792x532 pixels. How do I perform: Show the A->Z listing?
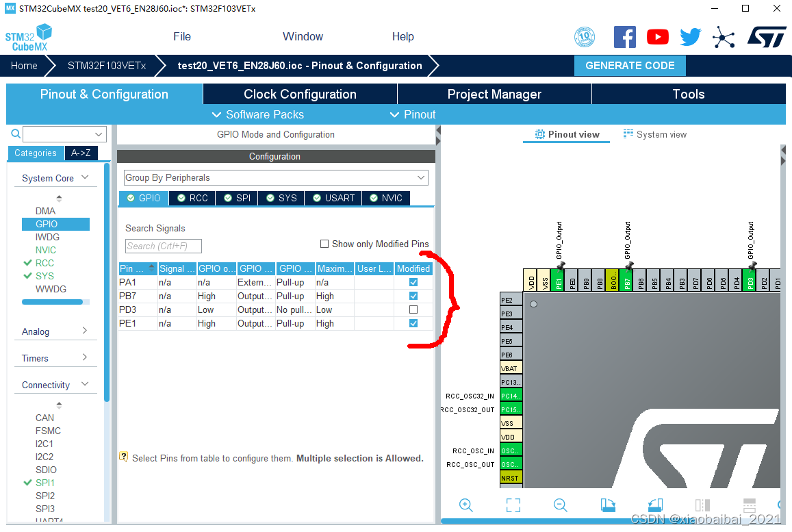click(x=81, y=153)
